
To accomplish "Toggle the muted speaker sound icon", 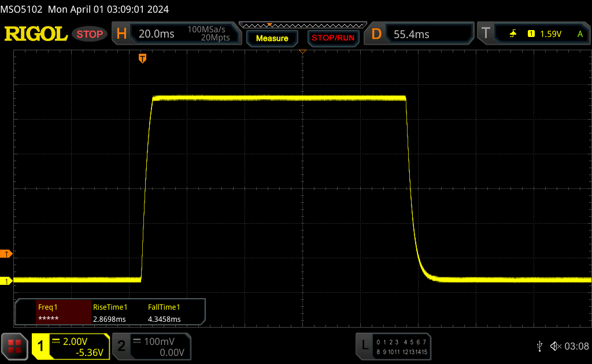I will coord(555,346).
